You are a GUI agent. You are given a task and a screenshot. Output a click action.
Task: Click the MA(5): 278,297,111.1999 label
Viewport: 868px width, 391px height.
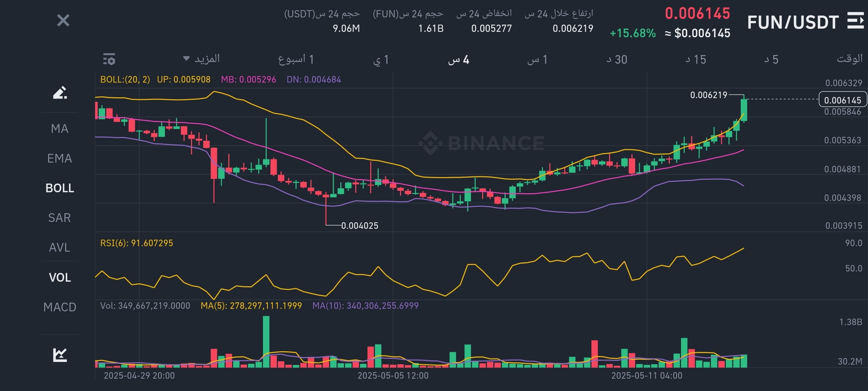251,306
